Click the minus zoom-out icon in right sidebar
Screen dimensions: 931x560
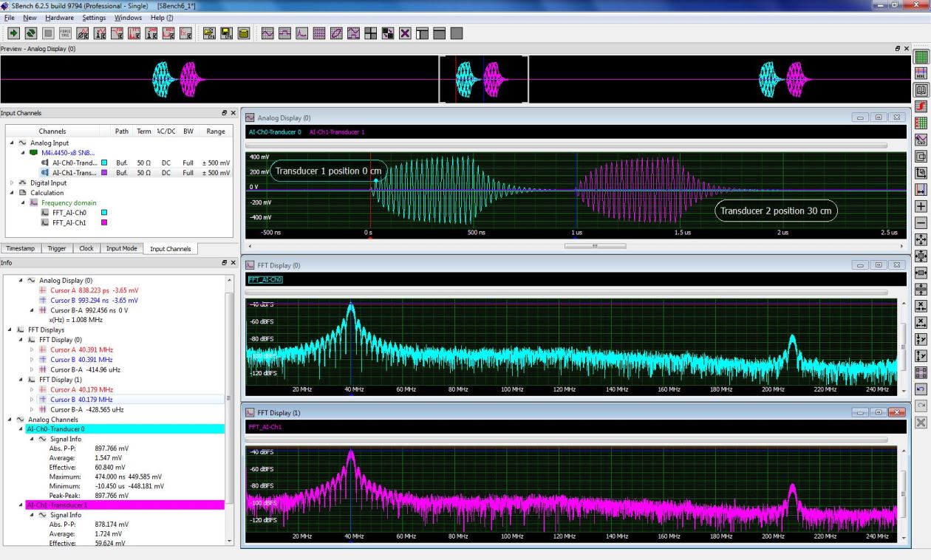point(921,222)
